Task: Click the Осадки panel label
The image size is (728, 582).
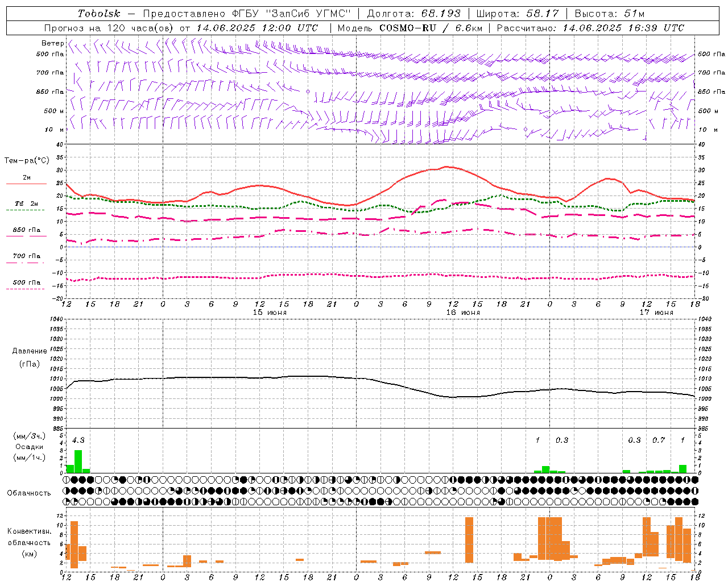Action: pos(30,447)
